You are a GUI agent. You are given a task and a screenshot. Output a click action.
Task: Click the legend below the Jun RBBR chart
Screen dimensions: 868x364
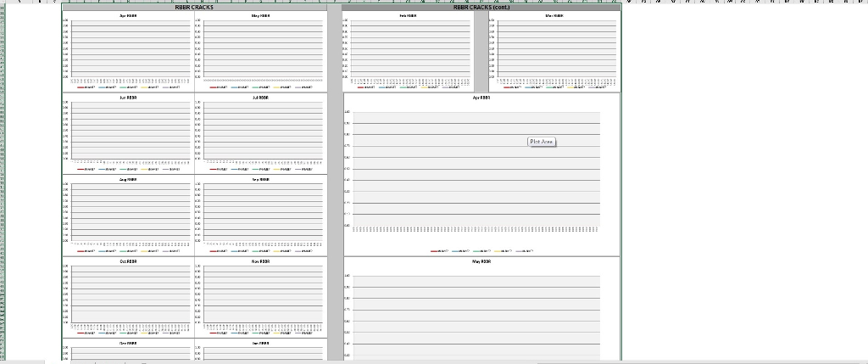point(129,169)
